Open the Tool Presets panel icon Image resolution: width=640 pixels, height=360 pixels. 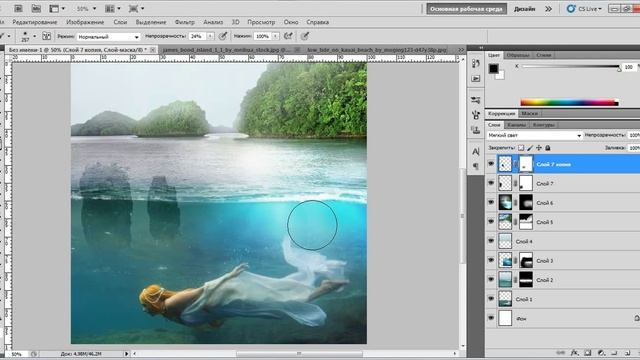tap(476, 100)
